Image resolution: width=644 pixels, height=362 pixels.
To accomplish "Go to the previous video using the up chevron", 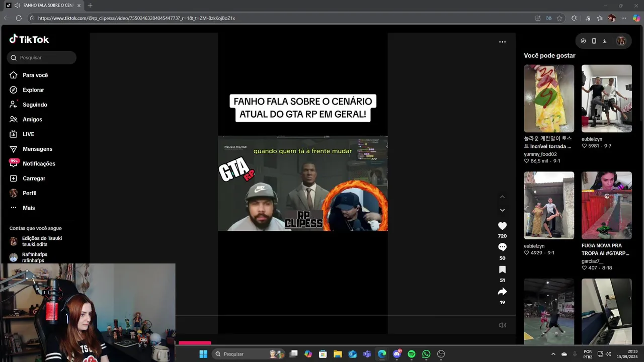I will (x=502, y=197).
